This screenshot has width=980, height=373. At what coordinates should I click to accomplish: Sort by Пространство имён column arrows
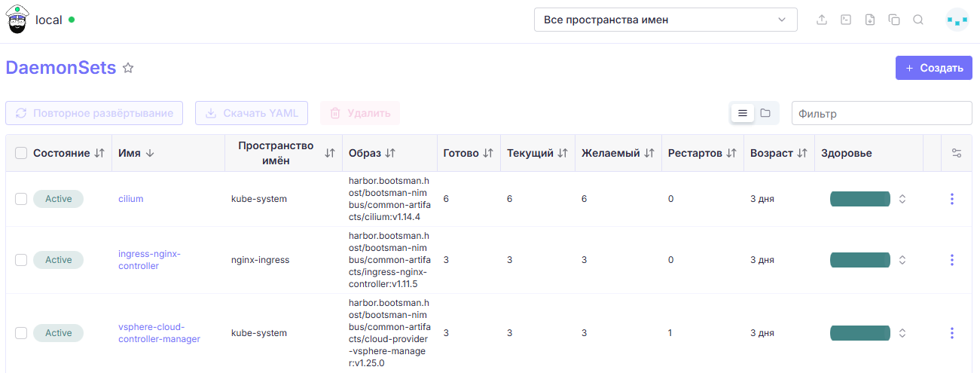330,153
